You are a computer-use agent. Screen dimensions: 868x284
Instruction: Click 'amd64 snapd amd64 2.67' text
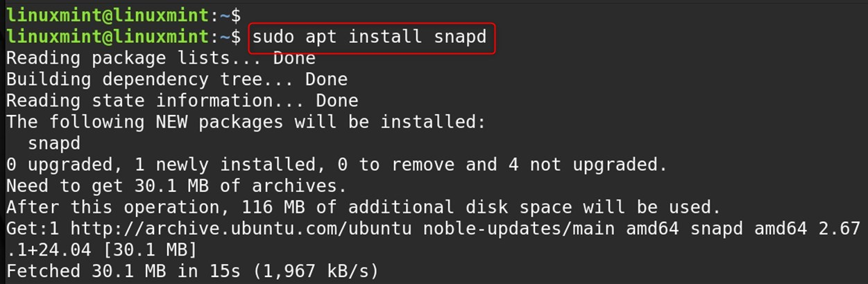[743, 229]
